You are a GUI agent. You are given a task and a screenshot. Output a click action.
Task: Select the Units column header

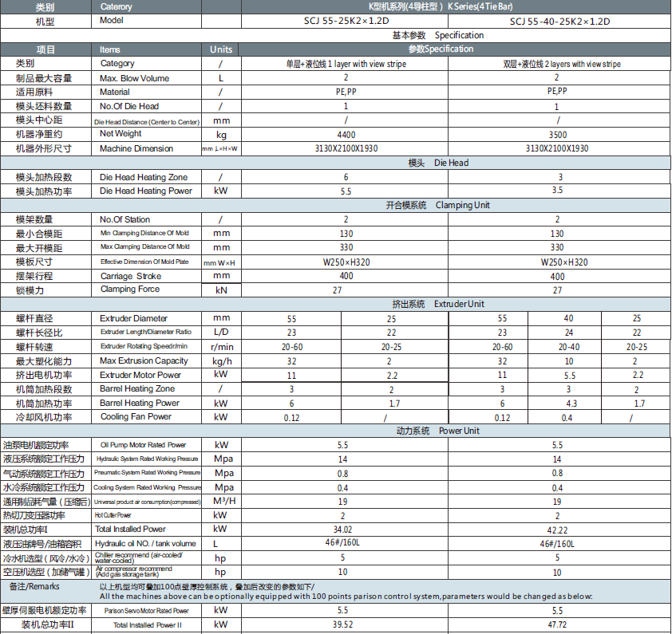pos(221,49)
